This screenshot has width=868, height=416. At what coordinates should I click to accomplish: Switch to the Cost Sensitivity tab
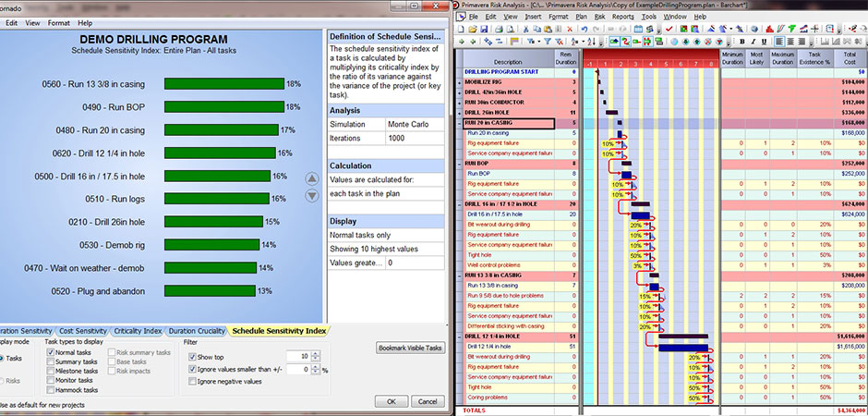tap(82, 330)
